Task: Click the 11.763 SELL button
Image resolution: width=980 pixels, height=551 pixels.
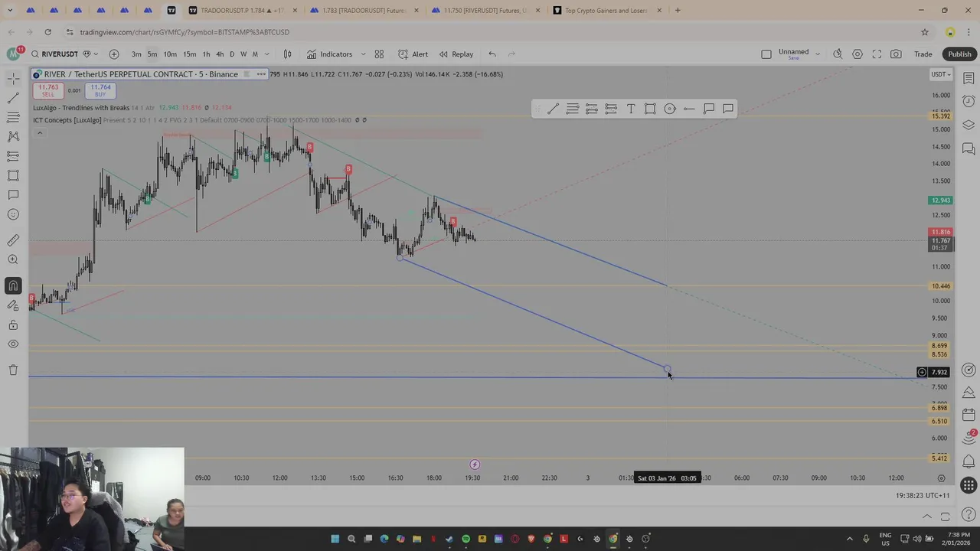Action: (47, 90)
